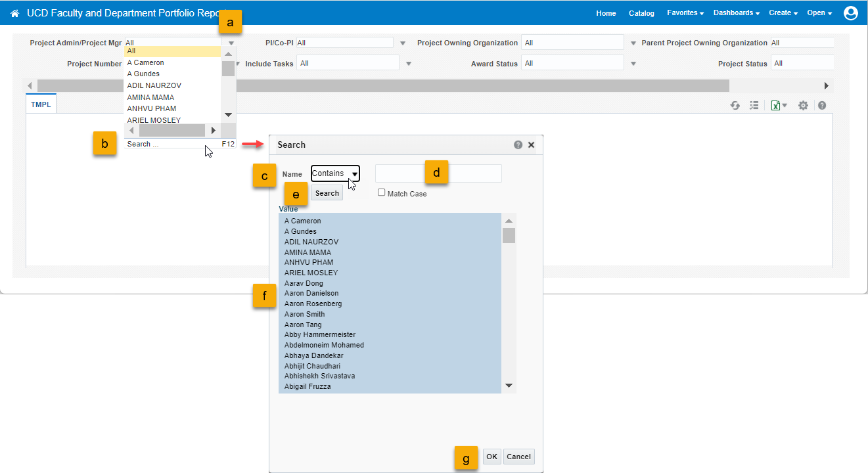
Task: Click the help icon beside the gear
Action: point(822,105)
